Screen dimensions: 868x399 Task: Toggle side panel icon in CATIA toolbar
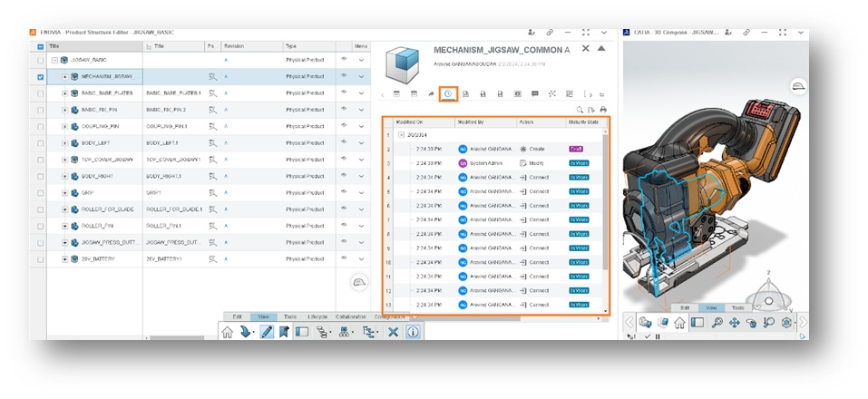697,322
